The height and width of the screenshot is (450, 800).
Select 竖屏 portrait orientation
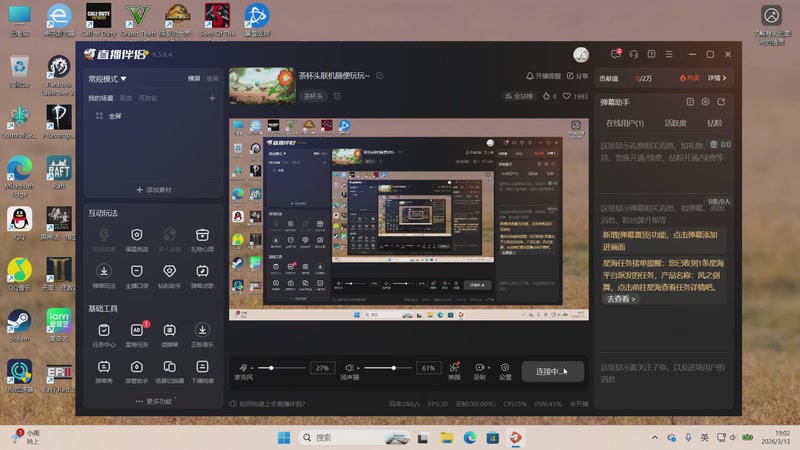[212, 79]
